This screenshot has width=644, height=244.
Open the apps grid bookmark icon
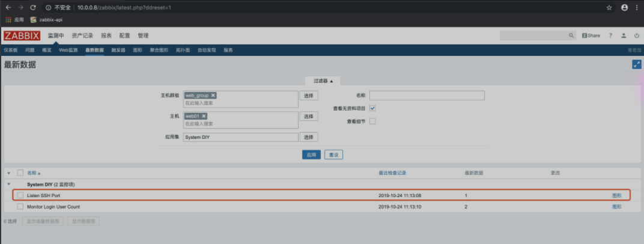click(8, 20)
